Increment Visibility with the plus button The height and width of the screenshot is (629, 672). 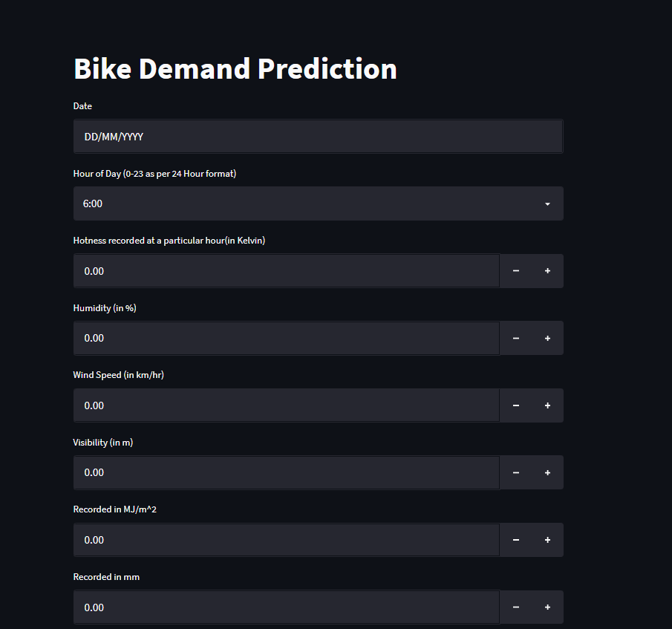[x=547, y=472]
